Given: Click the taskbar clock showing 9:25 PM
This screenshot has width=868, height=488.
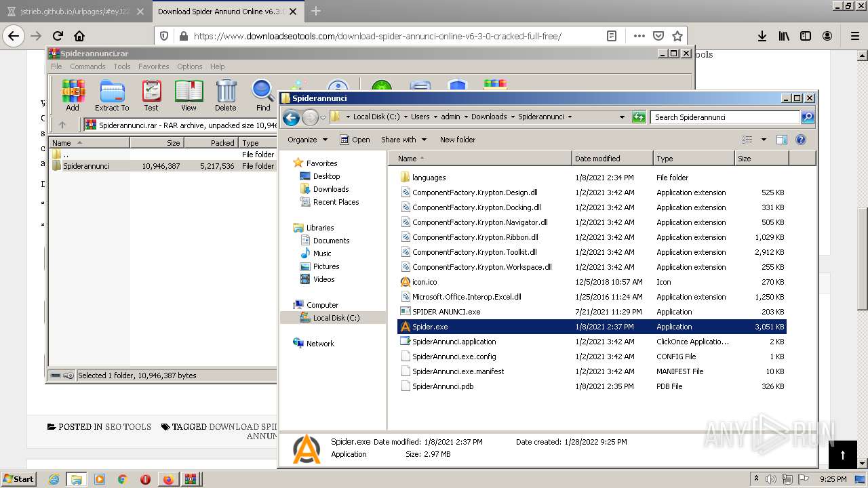Looking at the screenshot, I should 833,479.
